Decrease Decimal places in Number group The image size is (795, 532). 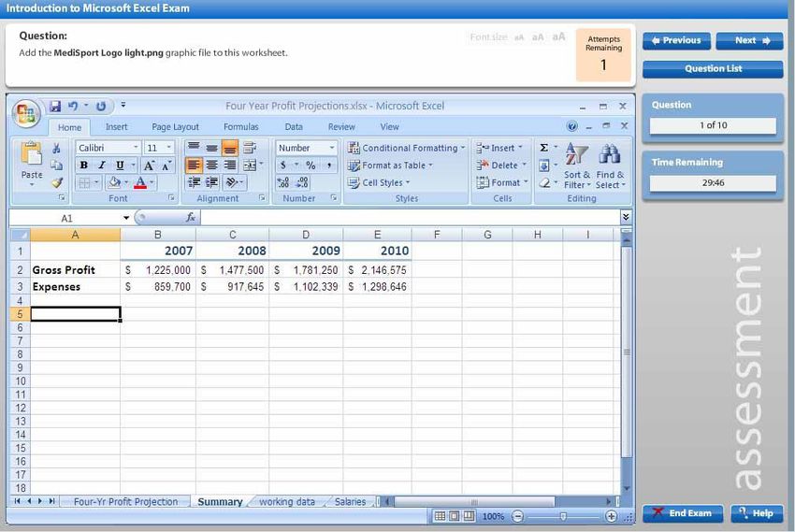click(302, 182)
